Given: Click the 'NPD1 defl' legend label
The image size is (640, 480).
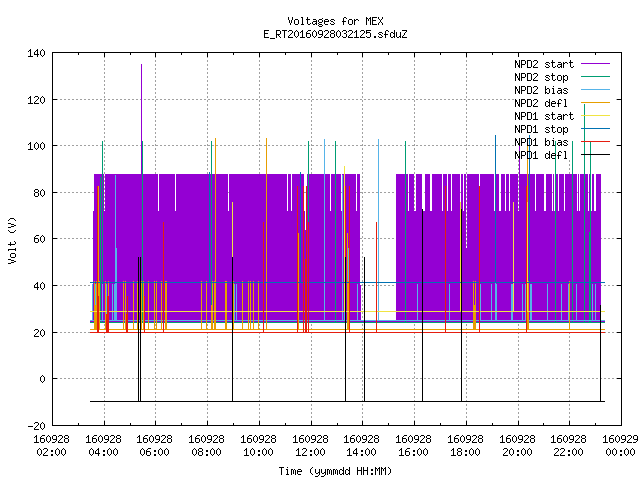Looking at the screenshot, I should click(x=541, y=156).
